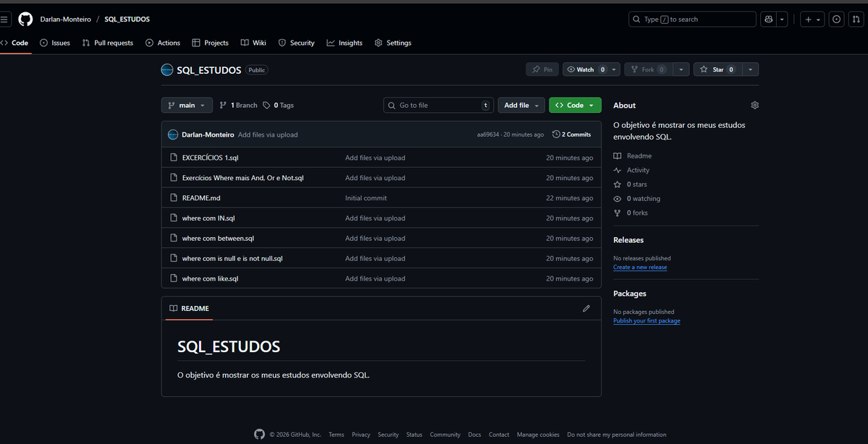Open 'Exercícios Where mais And, Or e Not.sql'
The width and height of the screenshot is (868, 444).
243,178
